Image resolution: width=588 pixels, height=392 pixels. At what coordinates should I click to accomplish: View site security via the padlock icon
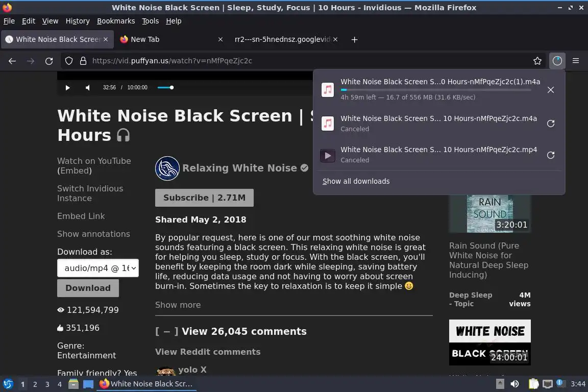pos(83,61)
